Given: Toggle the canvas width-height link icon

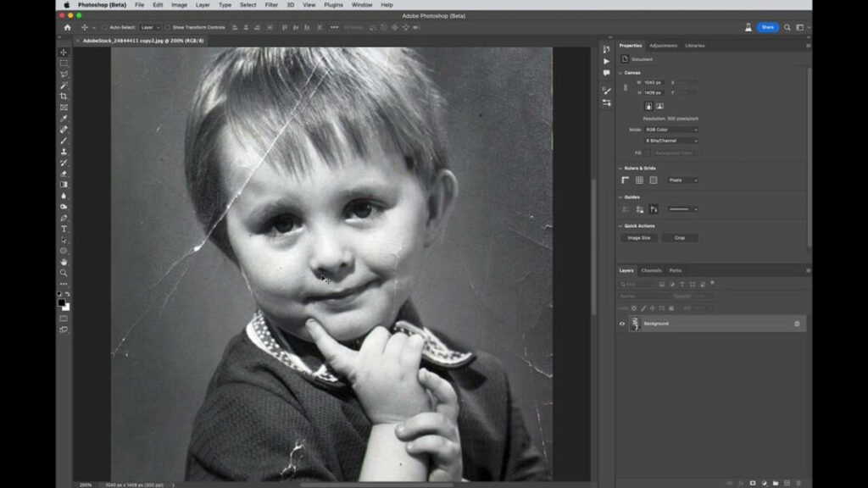Looking at the screenshot, I should (626, 88).
